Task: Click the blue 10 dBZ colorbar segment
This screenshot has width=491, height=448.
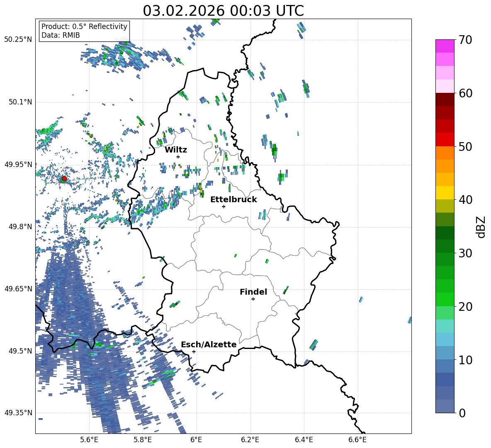Action: click(x=445, y=353)
